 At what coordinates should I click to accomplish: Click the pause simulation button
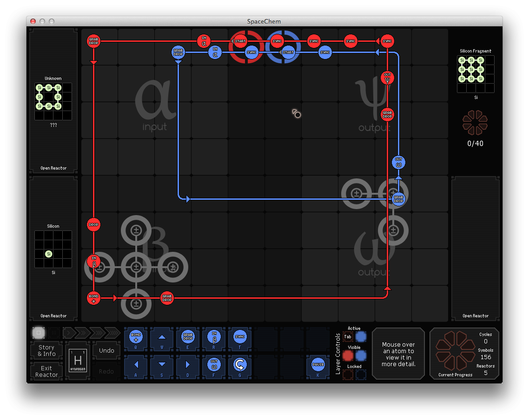click(x=53, y=333)
